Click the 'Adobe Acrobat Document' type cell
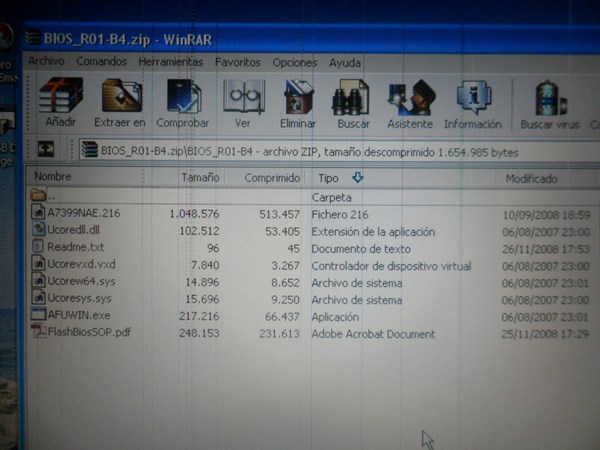Screen dimensions: 600x450 [x=373, y=334]
